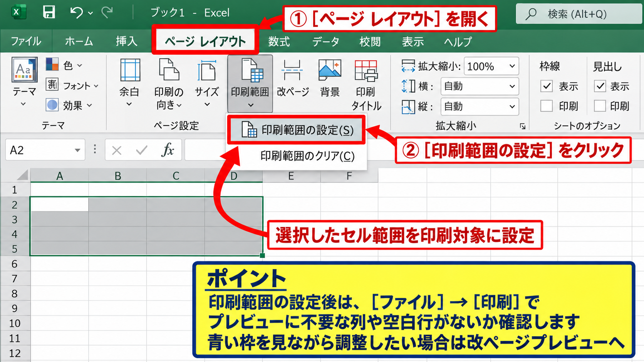
Task: Save the workbook with floppy icon
Action: (49, 12)
